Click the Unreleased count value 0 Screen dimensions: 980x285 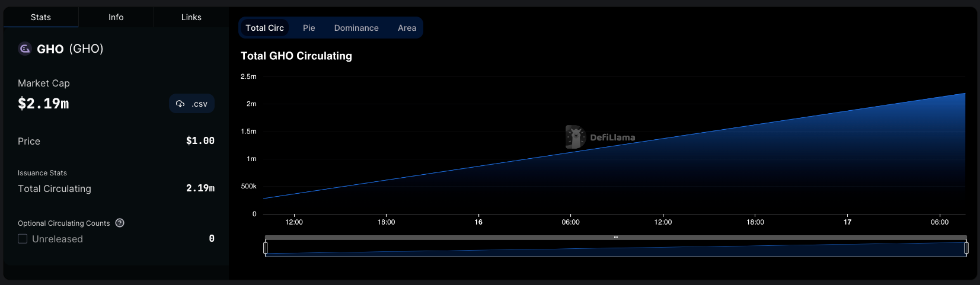point(212,238)
